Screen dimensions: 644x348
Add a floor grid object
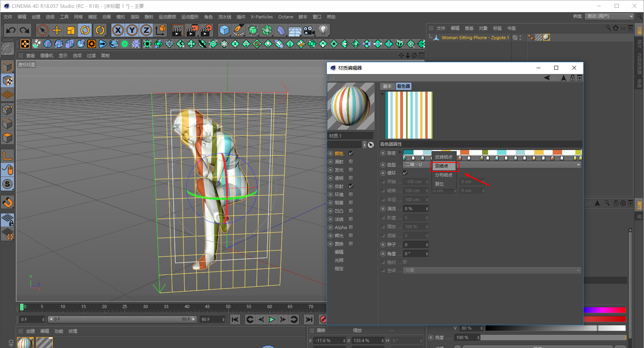pos(295,30)
